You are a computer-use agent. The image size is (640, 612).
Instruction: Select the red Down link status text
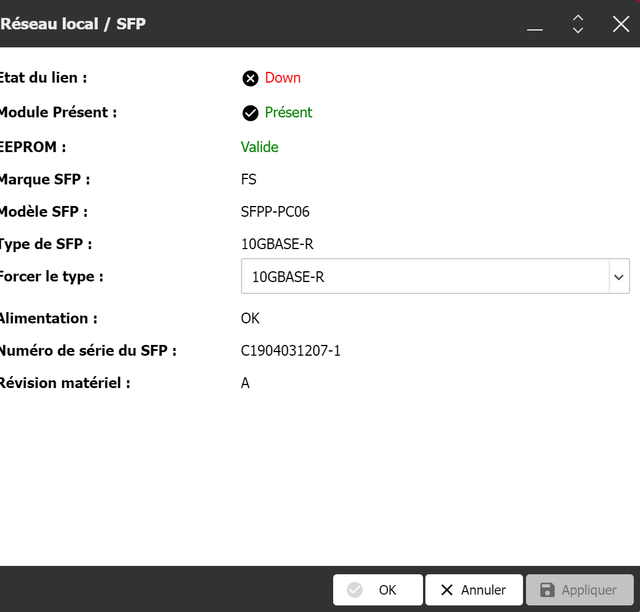pyautogui.click(x=283, y=78)
